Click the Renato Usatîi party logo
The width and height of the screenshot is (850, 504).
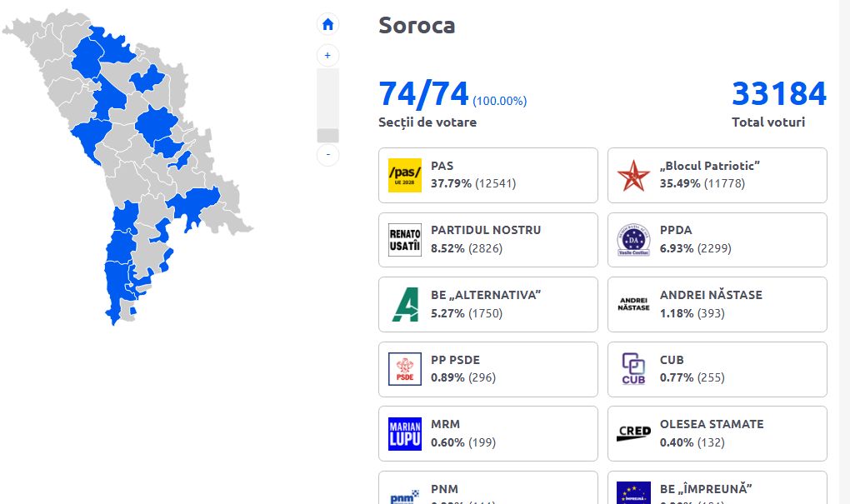point(404,240)
